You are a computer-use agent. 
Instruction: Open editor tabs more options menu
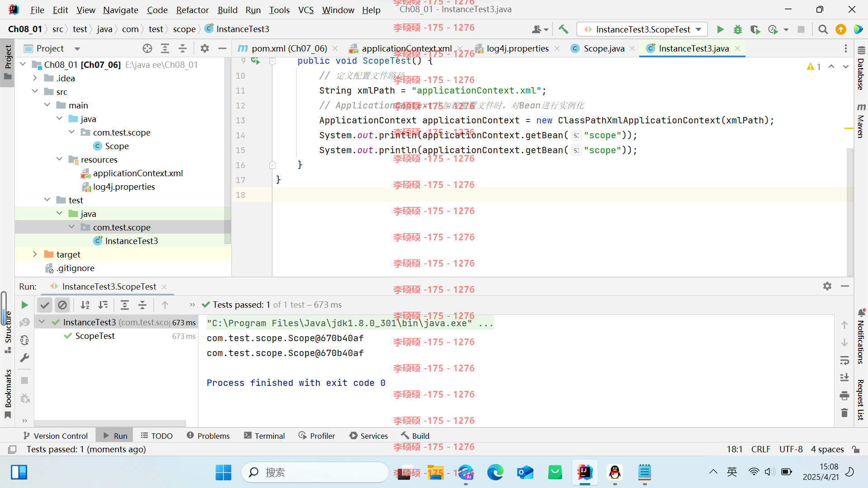pos(846,48)
